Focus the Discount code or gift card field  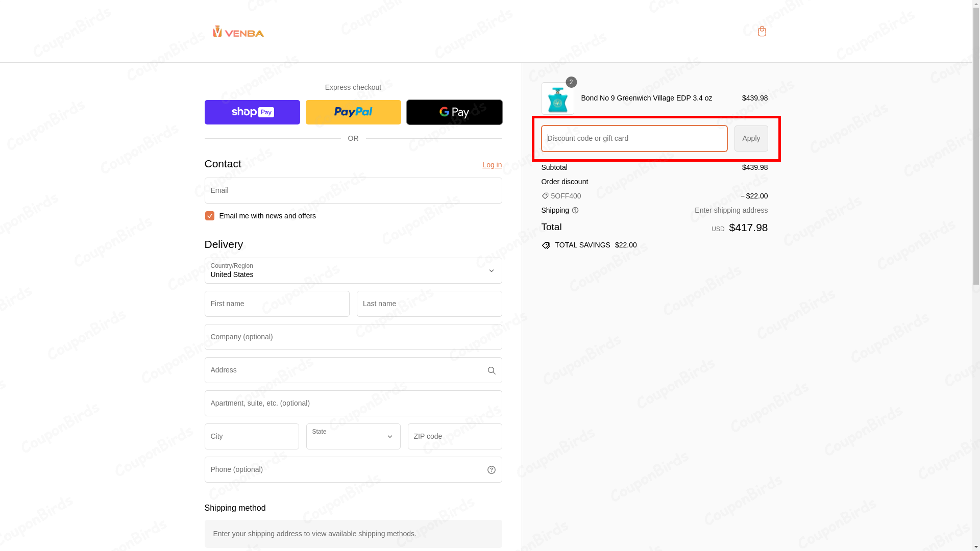tap(634, 138)
